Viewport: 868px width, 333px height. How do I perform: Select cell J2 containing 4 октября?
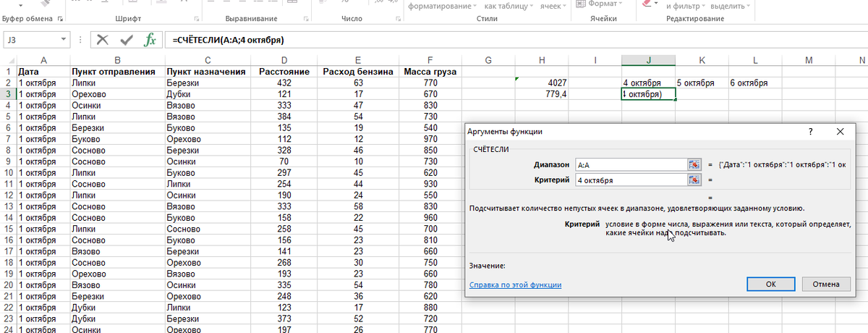click(x=649, y=83)
